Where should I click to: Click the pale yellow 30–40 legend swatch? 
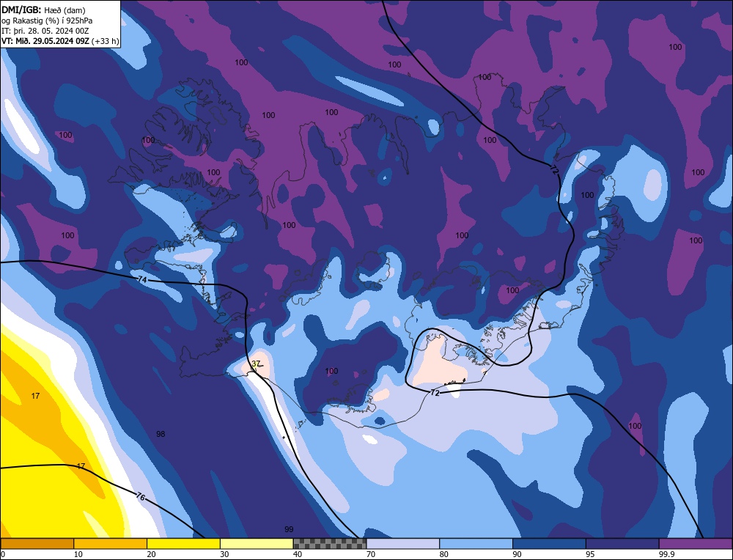[257, 543]
